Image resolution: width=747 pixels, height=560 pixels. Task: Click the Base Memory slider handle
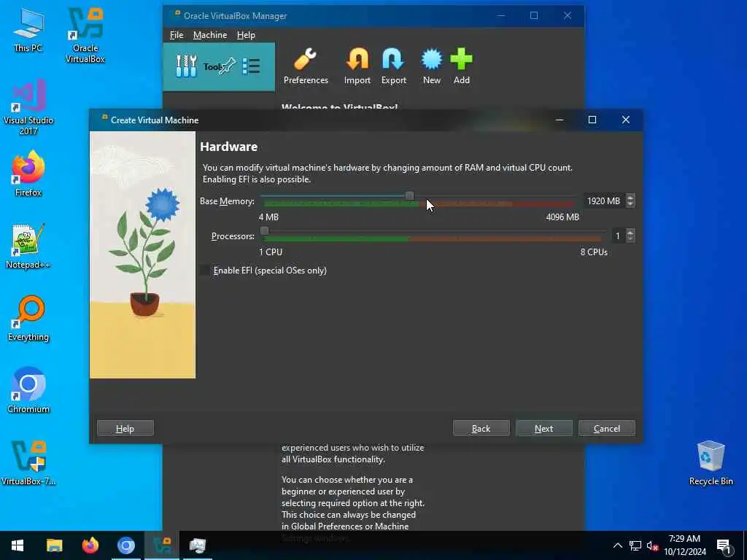pyautogui.click(x=409, y=195)
